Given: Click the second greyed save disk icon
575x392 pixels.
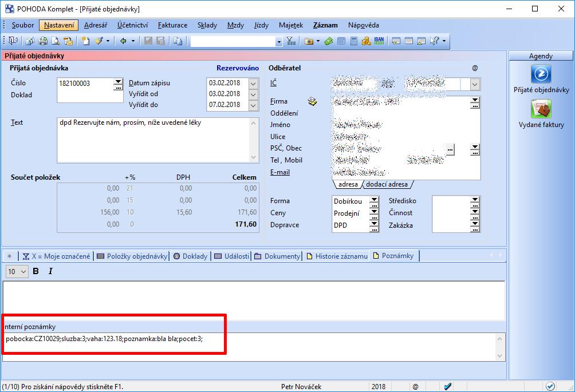Looking at the screenshot, I should click(160, 41).
